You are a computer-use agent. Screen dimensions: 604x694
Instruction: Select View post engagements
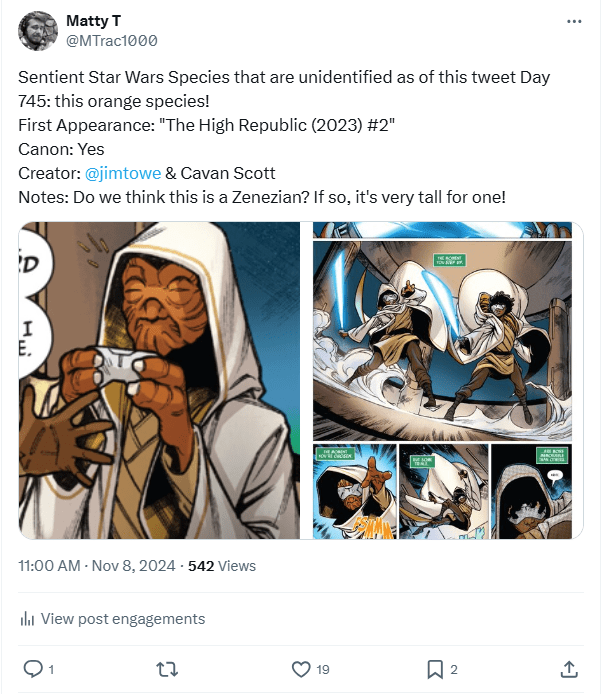click(x=122, y=619)
